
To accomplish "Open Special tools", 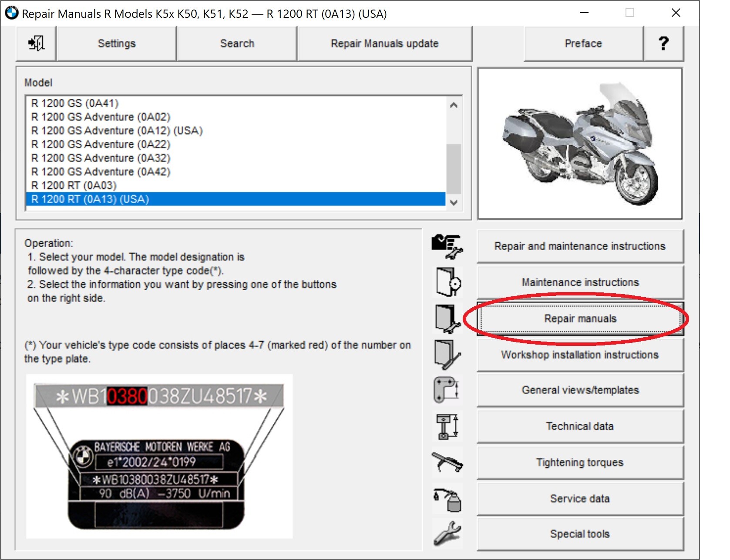I will pos(580,534).
